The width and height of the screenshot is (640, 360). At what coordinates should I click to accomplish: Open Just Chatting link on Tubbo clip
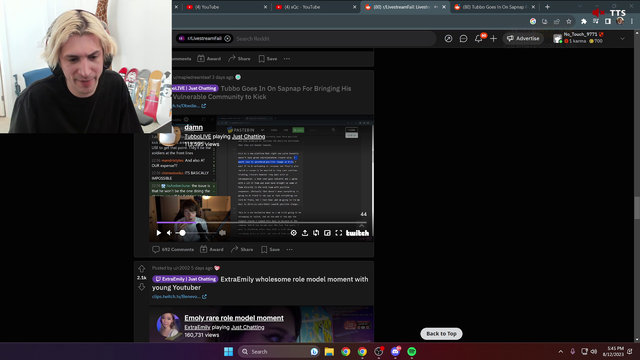(x=249, y=137)
